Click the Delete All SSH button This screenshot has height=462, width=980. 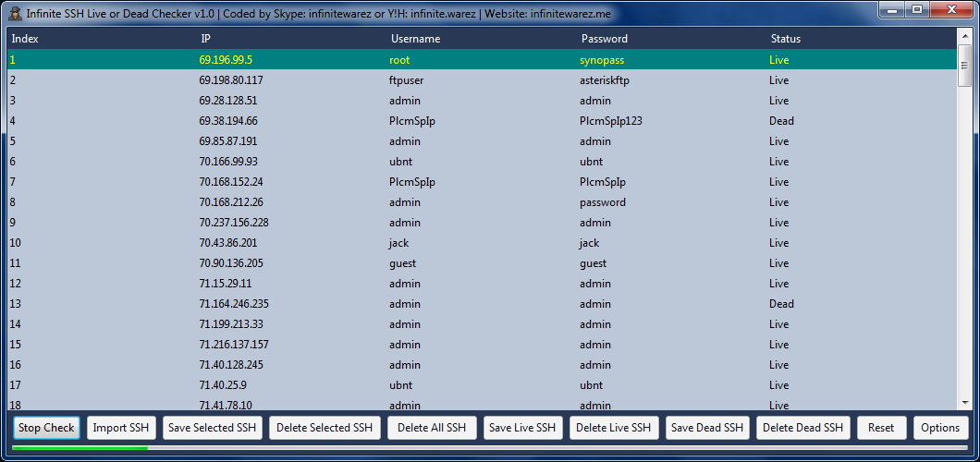[x=432, y=428]
